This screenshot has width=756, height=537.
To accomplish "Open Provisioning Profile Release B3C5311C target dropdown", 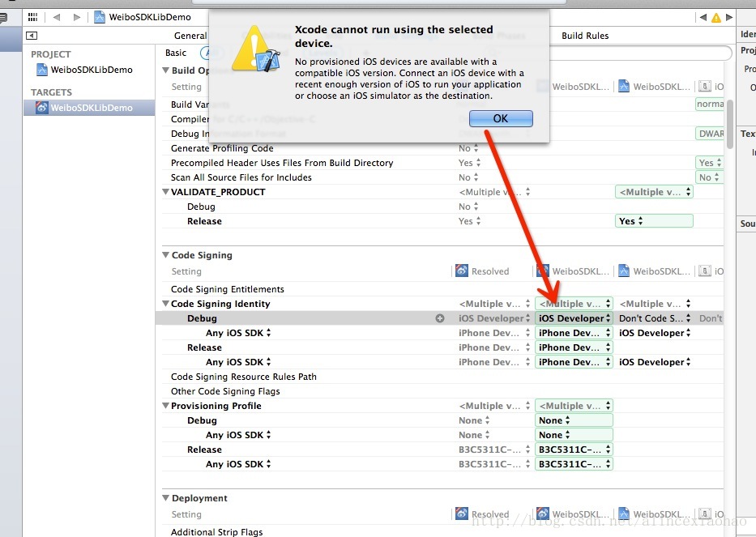I will coord(574,450).
